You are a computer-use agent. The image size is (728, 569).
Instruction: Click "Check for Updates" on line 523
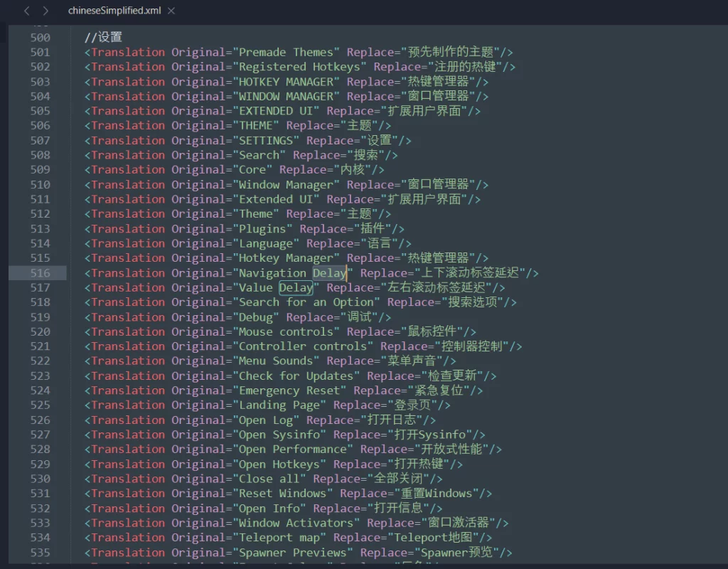[296, 376]
